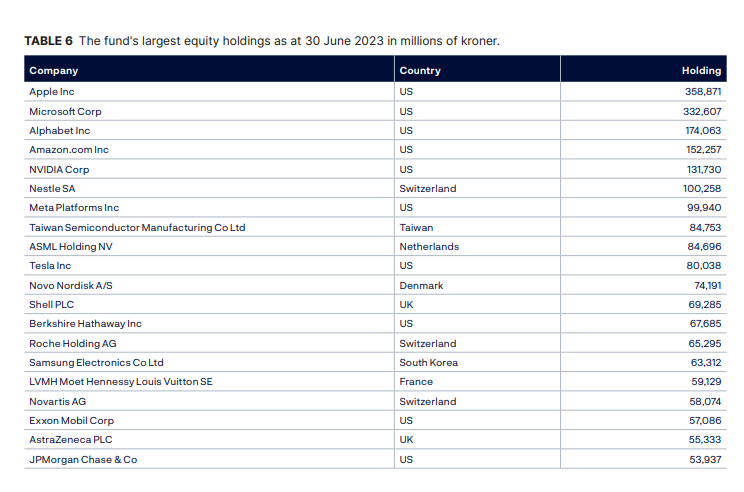Select the Microsoft Corp row name
This screenshot has height=492, width=744.
tap(65, 111)
